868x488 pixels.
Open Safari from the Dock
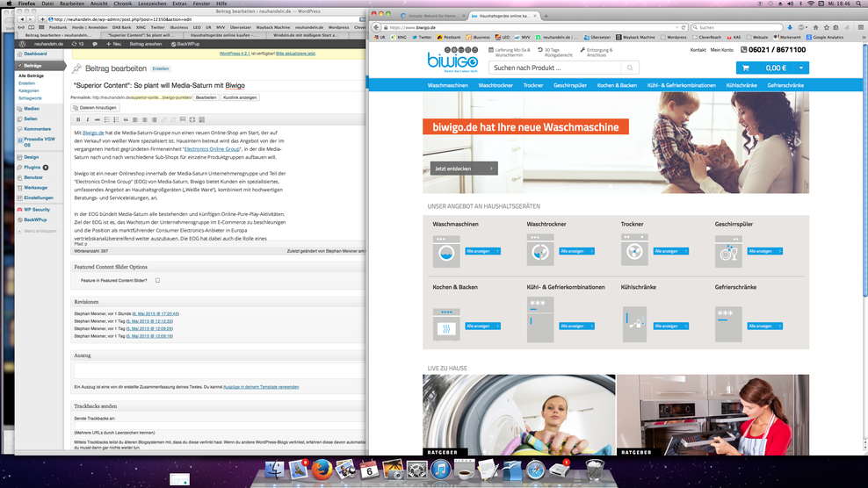point(535,470)
